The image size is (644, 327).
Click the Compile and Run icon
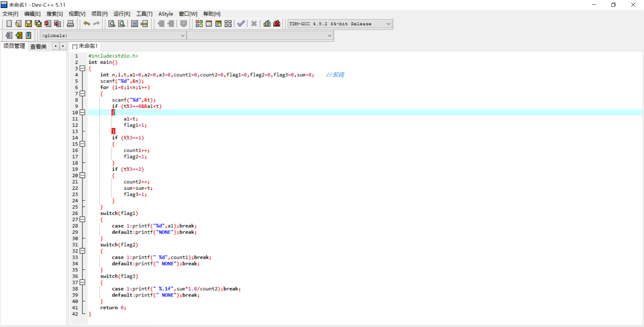point(218,24)
